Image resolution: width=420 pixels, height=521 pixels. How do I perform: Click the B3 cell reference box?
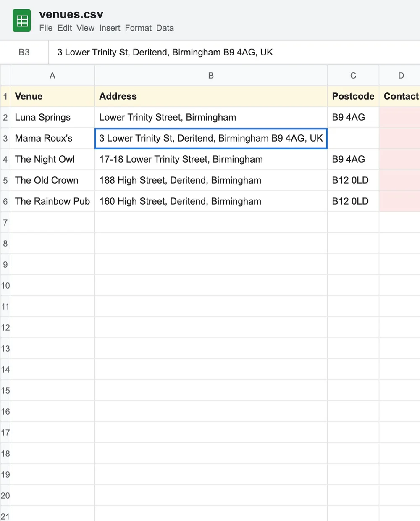tap(24, 53)
